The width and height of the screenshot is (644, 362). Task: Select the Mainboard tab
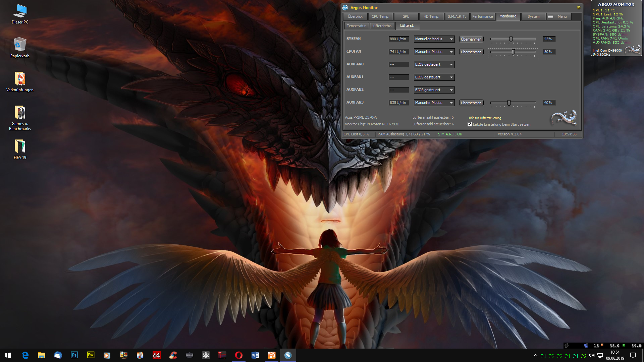[x=508, y=16]
